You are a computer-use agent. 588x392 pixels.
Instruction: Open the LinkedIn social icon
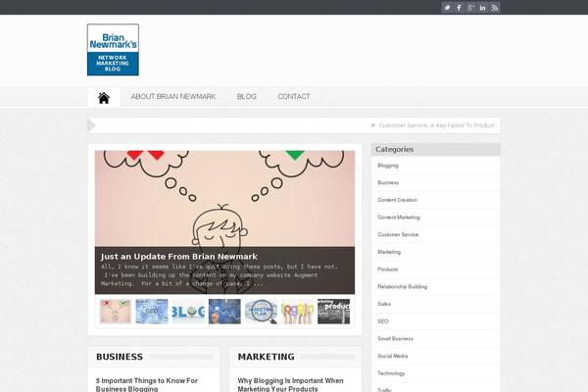tap(482, 8)
